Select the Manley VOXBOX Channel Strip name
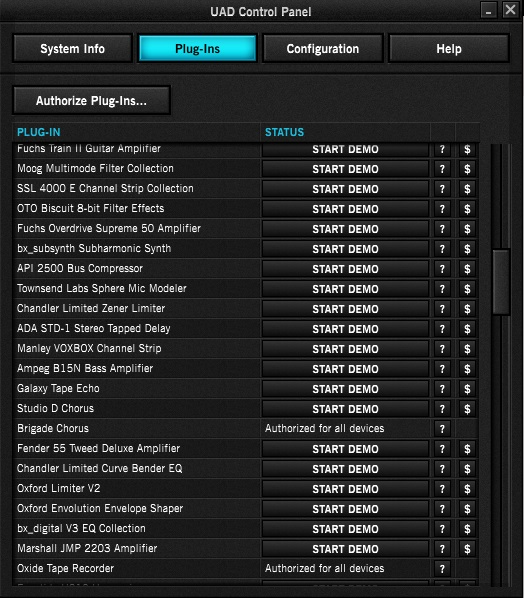The width and height of the screenshot is (524, 598). tap(89, 348)
